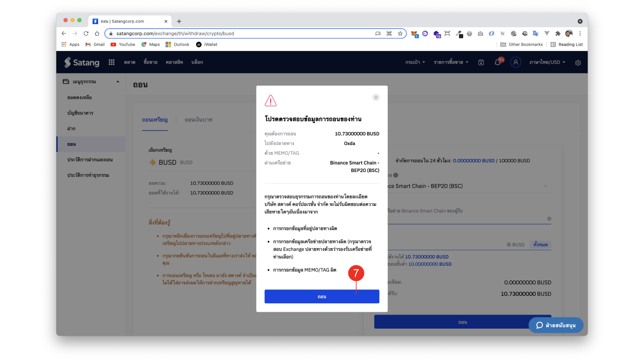
Task: Open a new browser tab
Action: click(x=179, y=22)
